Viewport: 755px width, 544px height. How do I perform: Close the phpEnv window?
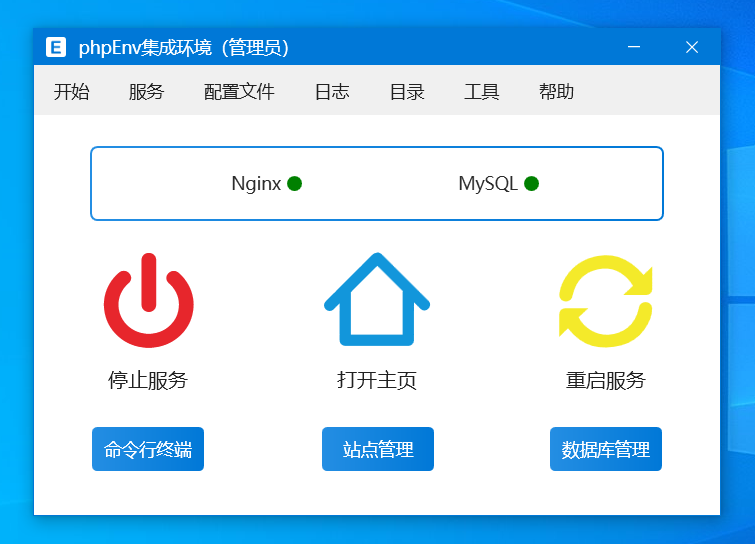pyautogui.click(x=691, y=47)
